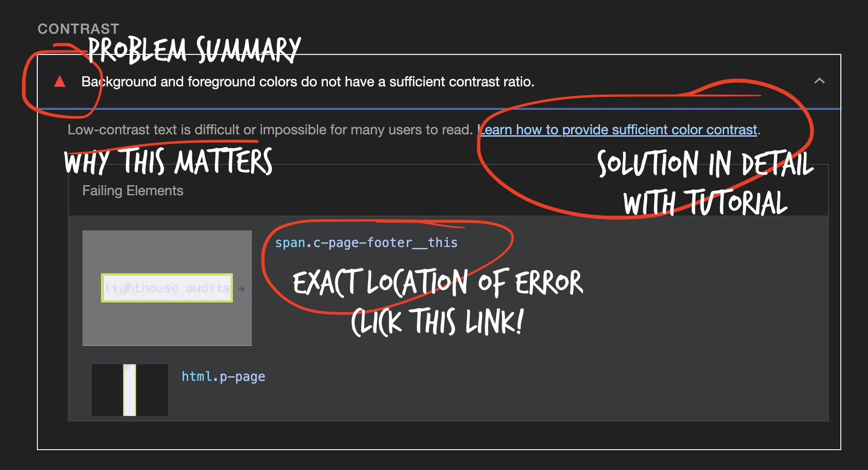The width and height of the screenshot is (868, 470).
Task: Click the small arrow icon inside footer thumbnail
Action: pos(241,289)
